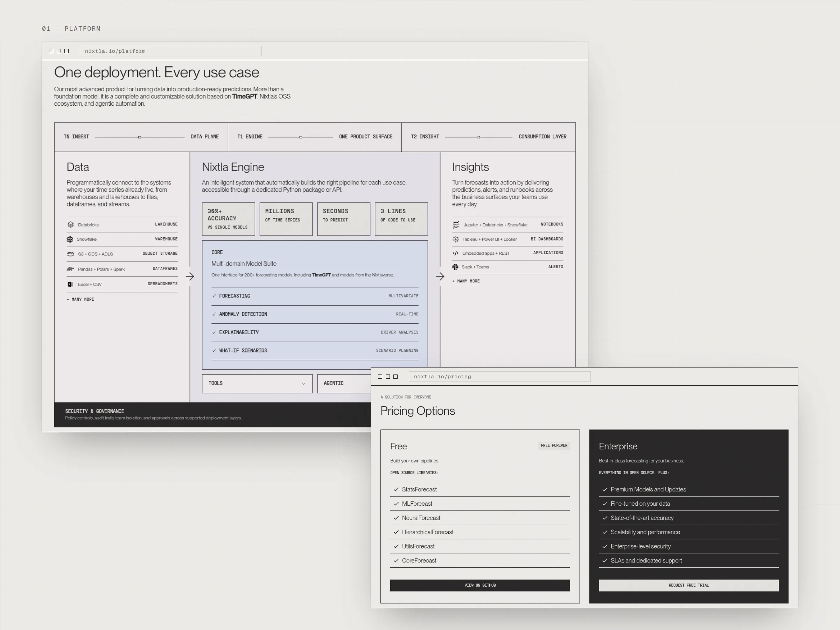Click the Millions of Time Series card

click(286, 219)
